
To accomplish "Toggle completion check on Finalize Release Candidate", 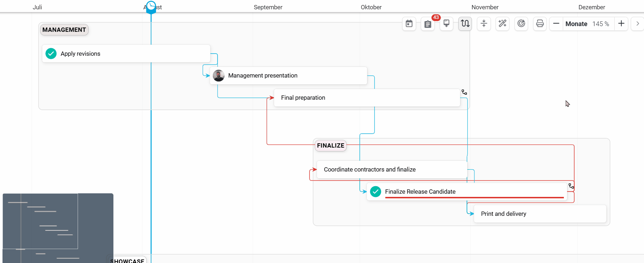I will click(x=376, y=192).
